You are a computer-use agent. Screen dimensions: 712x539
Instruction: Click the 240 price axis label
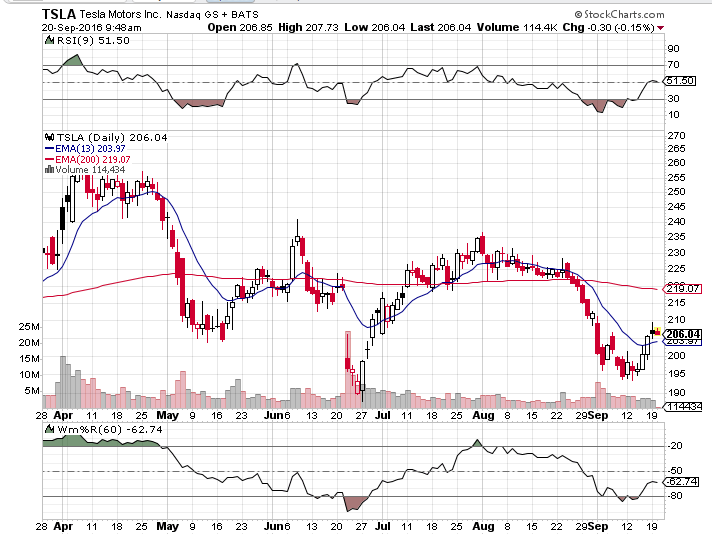[x=676, y=222]
